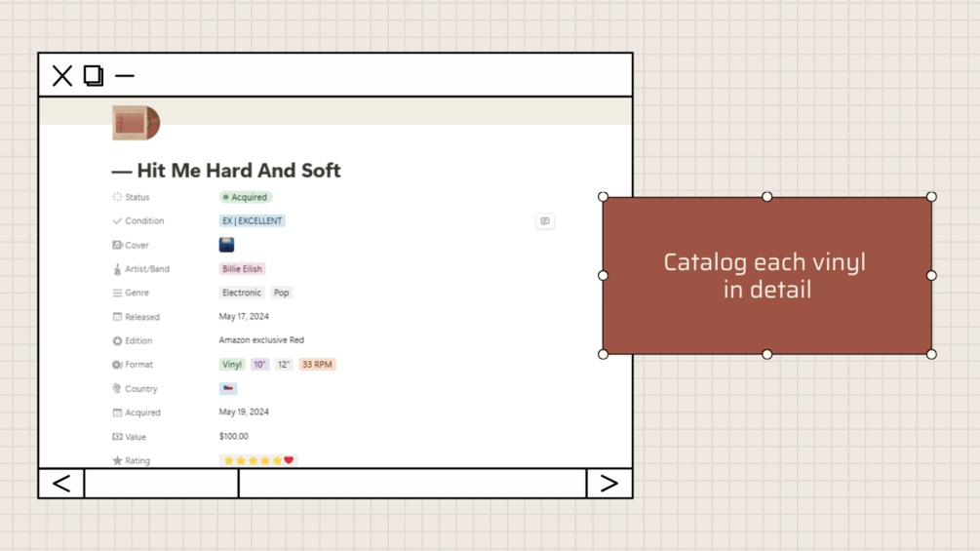This screenshot has height=551, width=980.
Task: Click the Acquired calendar icon
Action: click(x=117, y=413)
